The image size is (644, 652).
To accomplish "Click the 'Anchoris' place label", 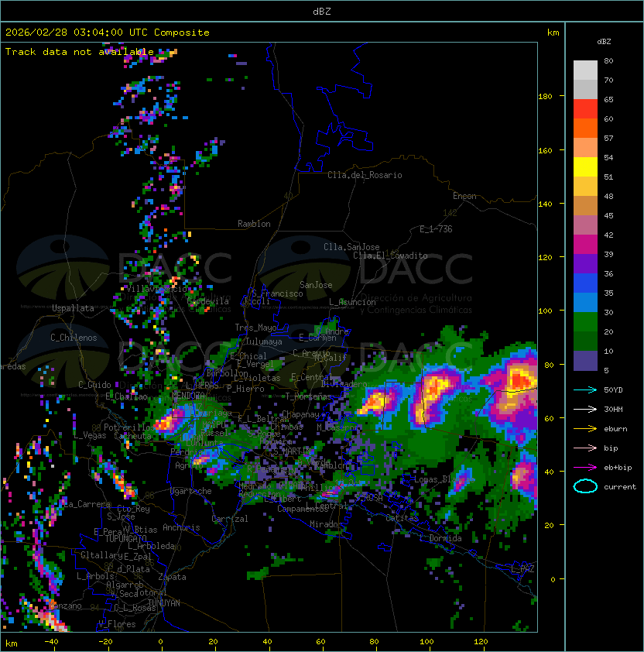I will point(181,527).
